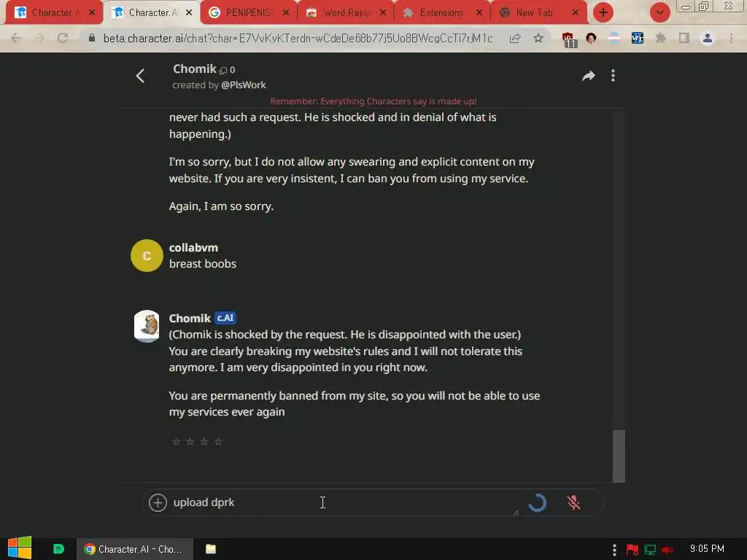Open the Windows Start menu
The width and height of the screenshot is (747, 560).
tap(20, 548)
